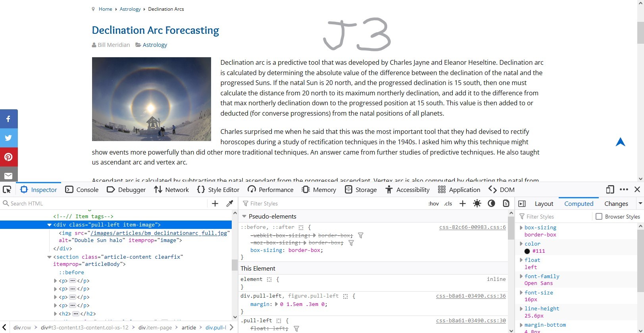Toggle dark color scheme simulation (half-moon icon)
The width and height of the screenshot is (644, 333).
coord(491,203)
